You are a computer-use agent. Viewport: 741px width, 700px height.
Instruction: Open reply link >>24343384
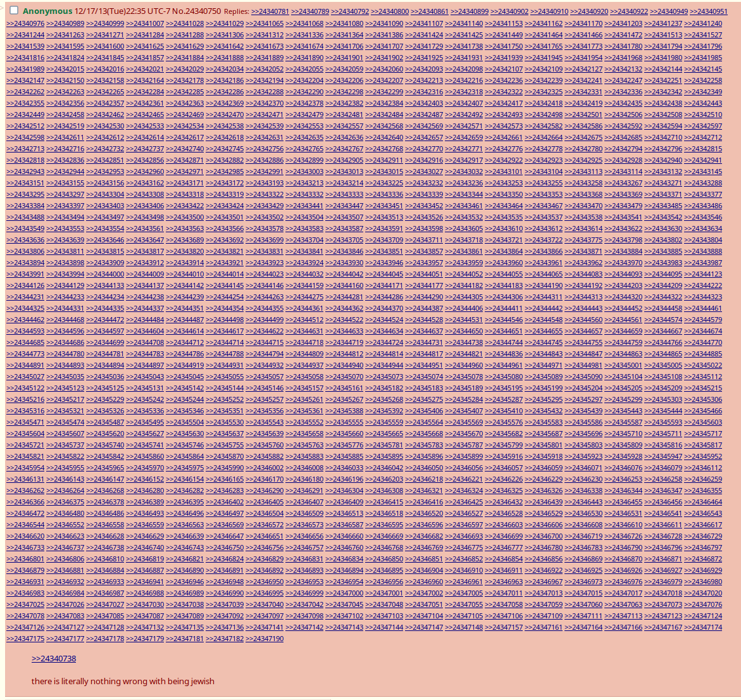pos(25,206)
